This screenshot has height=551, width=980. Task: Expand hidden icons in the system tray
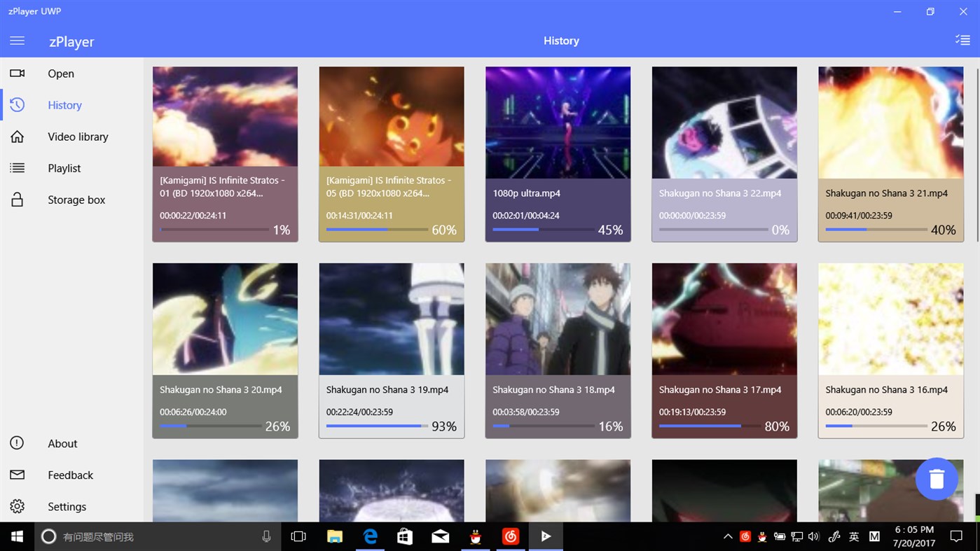[727, 536]
